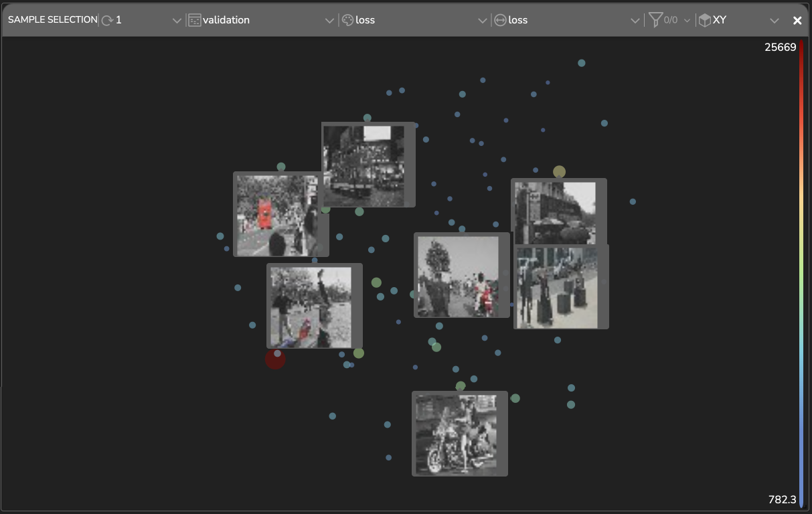Select the large dark red high-loss point
The height and width of the screenshot is (514, 812).
point(274,360)
